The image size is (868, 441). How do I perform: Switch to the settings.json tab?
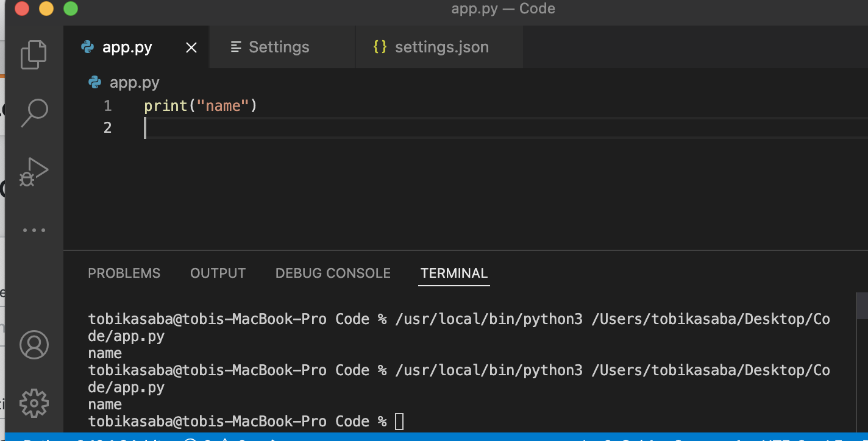(441, 48)
